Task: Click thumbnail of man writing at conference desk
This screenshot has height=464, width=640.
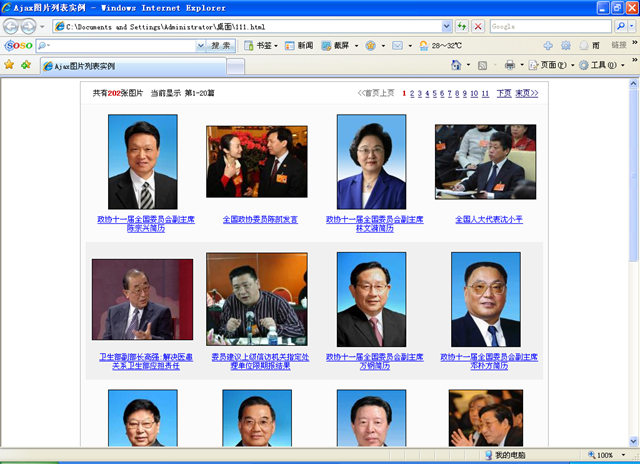Action: [485, 162]
